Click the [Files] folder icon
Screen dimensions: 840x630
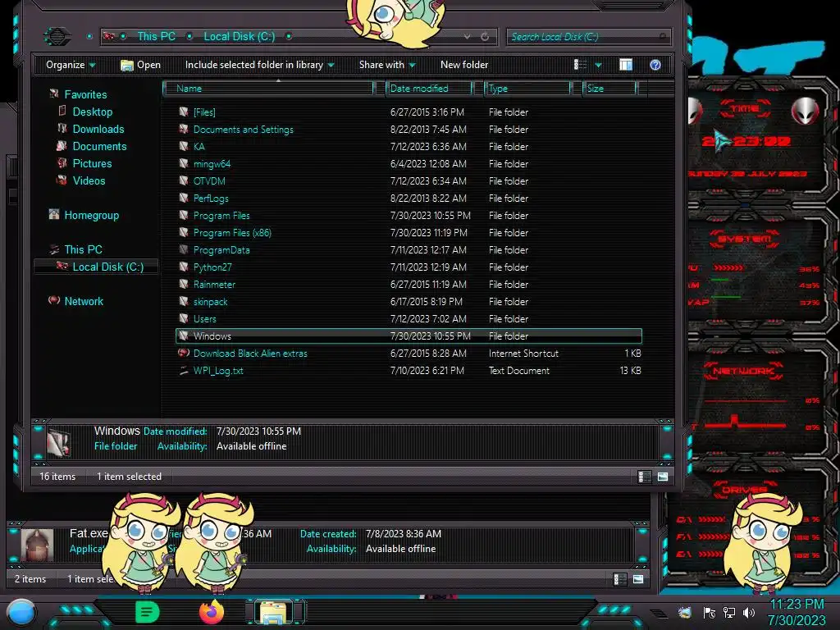(184, 112)
